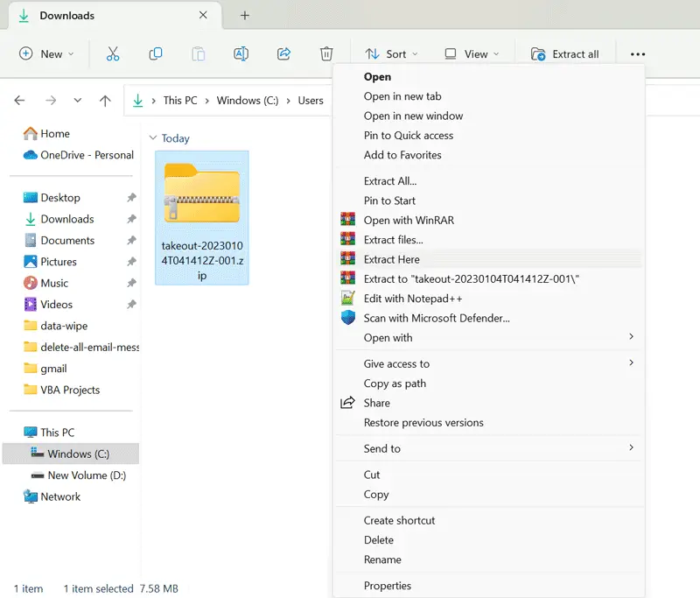This screenshot has height=598, width=700.
Task: Click the Cut scissors icon in toolbar
Action: coord(113,53)
